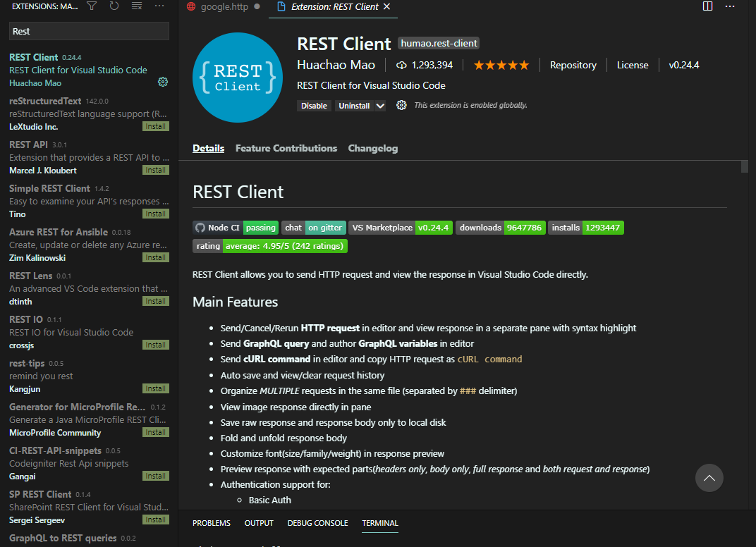This screenshot has width=756, height=547.
Task: Install Azure REST for Ansible extension
Action: pyautogui.click(x=156, y=257)
